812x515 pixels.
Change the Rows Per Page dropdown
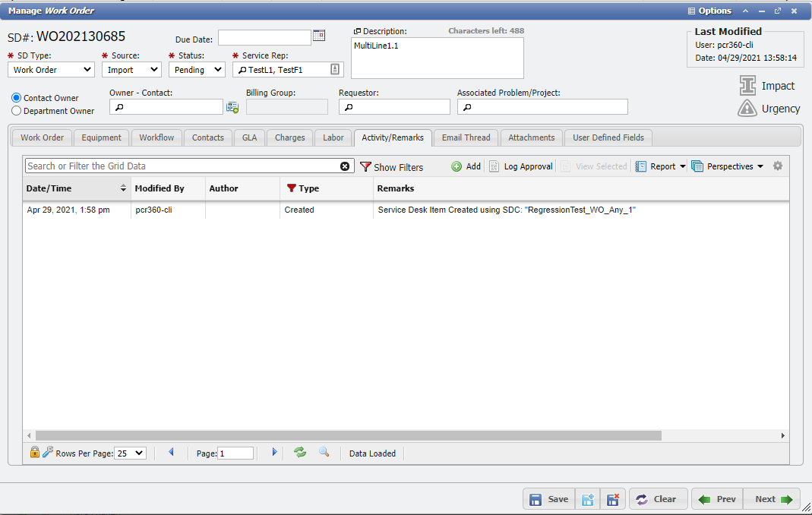point(130,453)
